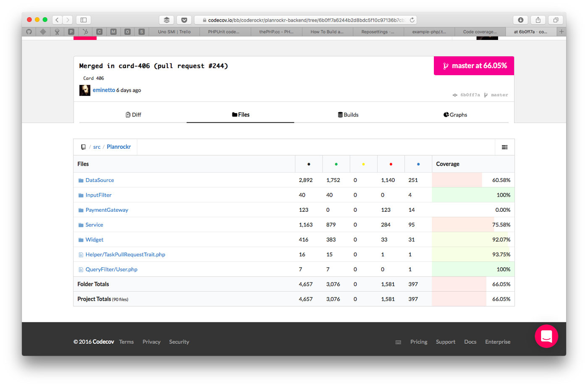Open Helper/TaskPullRequestTrait.php file

point(125,255)
